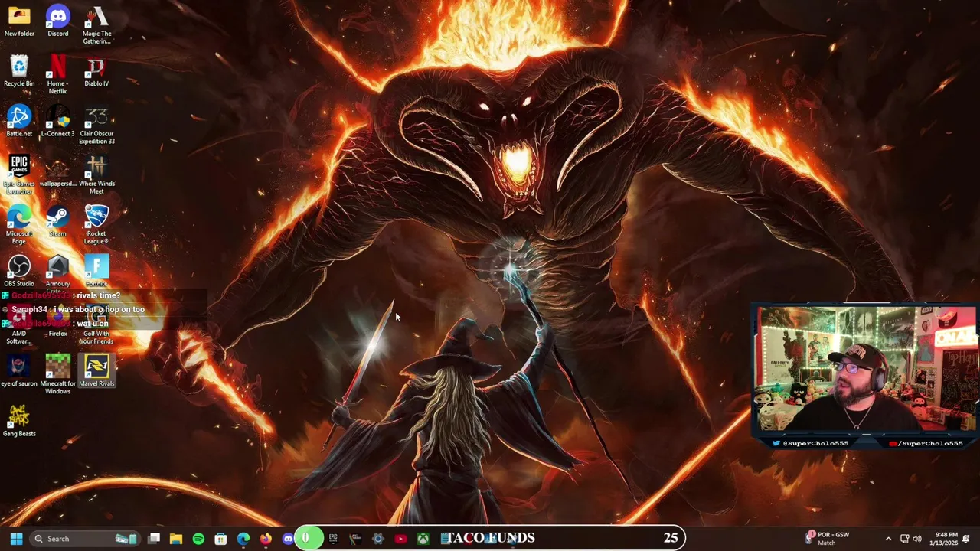The width and height of the screenshot is (980, 551).
Task: Open the Home - Netflix shortcut
Action: tap(57, 75)
